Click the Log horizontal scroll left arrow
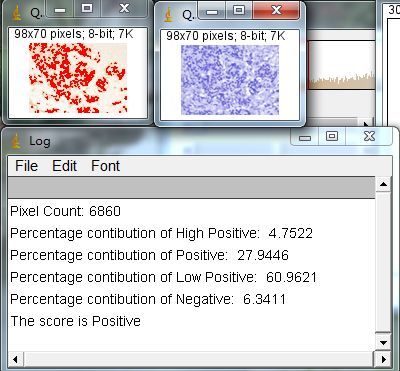This screenshot has width=400, height=371. click(15, 359)
